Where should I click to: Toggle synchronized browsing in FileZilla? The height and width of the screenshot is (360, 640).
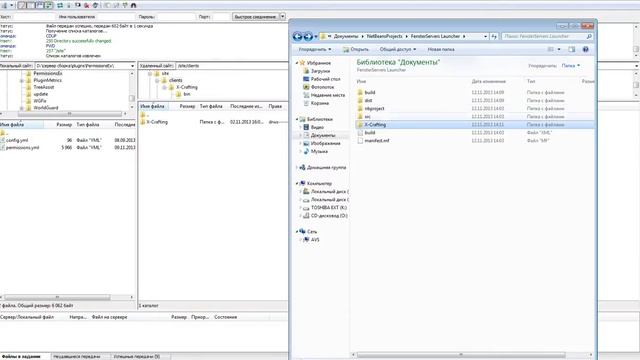125,5
